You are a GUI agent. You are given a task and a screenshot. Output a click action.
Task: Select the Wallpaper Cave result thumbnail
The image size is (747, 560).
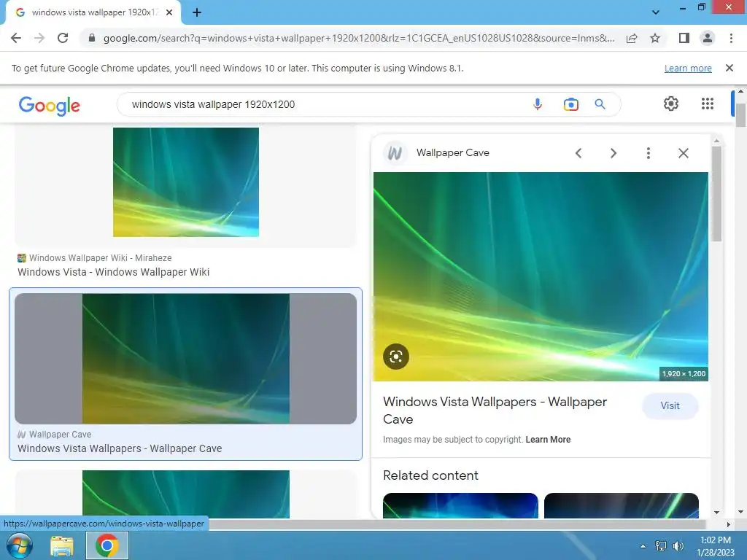point(186,359)
